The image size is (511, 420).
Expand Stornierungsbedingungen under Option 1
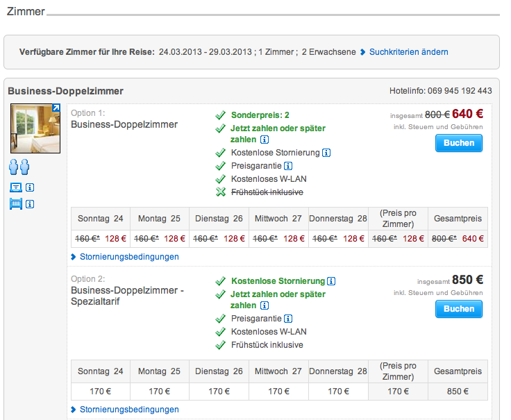pyautogui.click(x=128, y=257)
